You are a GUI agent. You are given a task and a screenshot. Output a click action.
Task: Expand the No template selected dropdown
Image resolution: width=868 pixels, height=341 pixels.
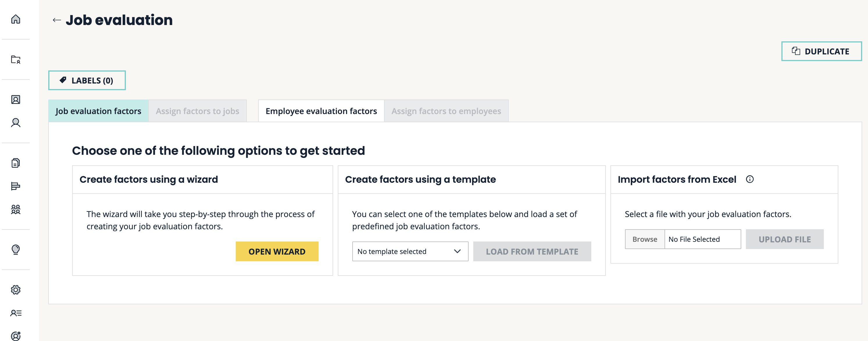(x=410, y=251)
